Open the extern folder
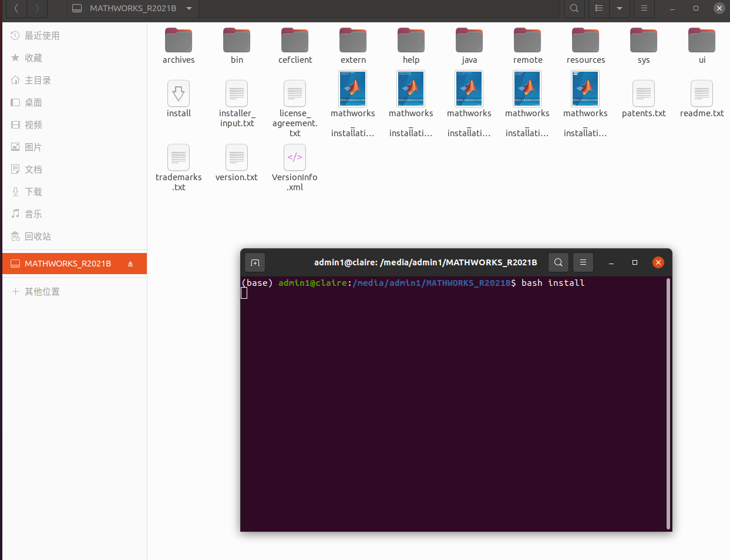The height and width of the screenshot is (560, 730). [353, 46]
